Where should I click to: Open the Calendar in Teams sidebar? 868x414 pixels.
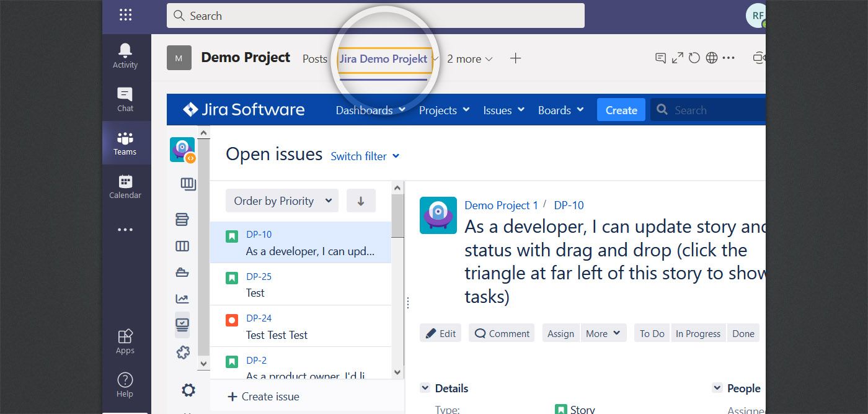[125, 186]
